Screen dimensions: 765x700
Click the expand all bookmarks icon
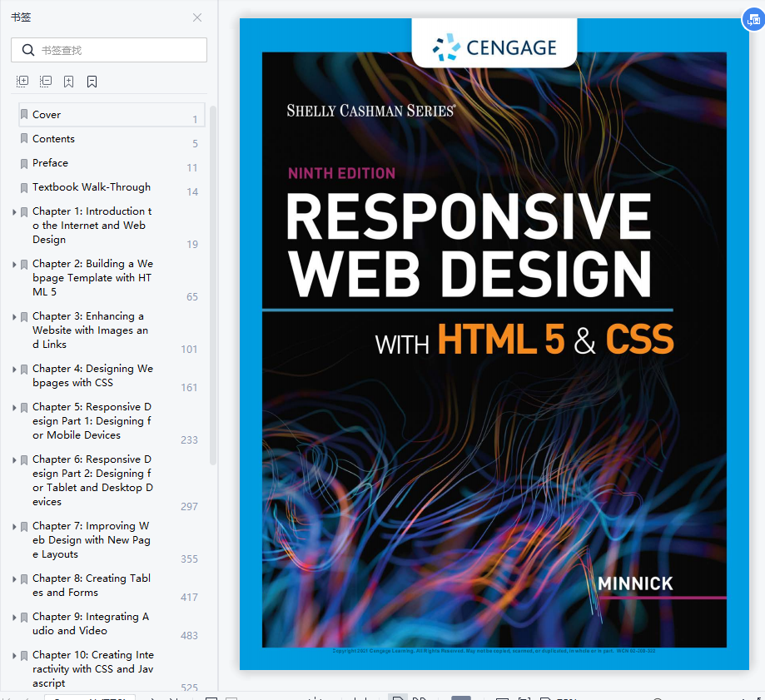point(22,82)
